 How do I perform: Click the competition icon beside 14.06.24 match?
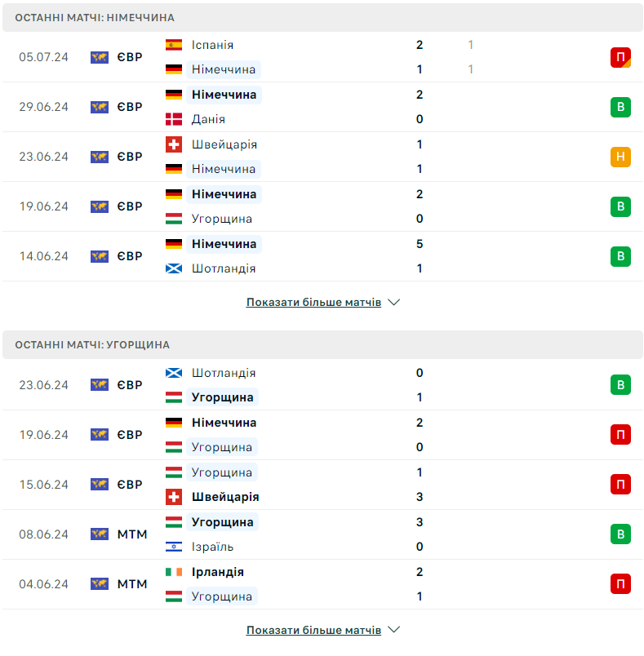pos(100,256)
